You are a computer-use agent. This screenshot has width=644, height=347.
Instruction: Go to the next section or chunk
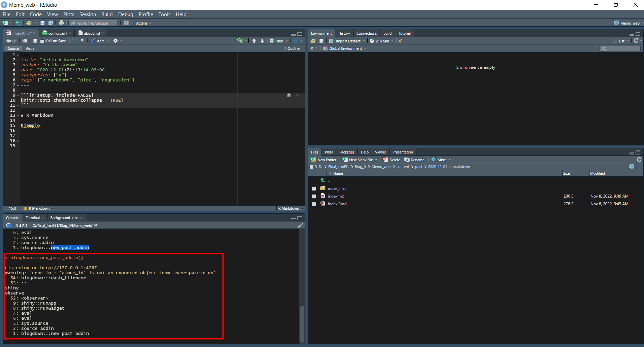[262, 41]
